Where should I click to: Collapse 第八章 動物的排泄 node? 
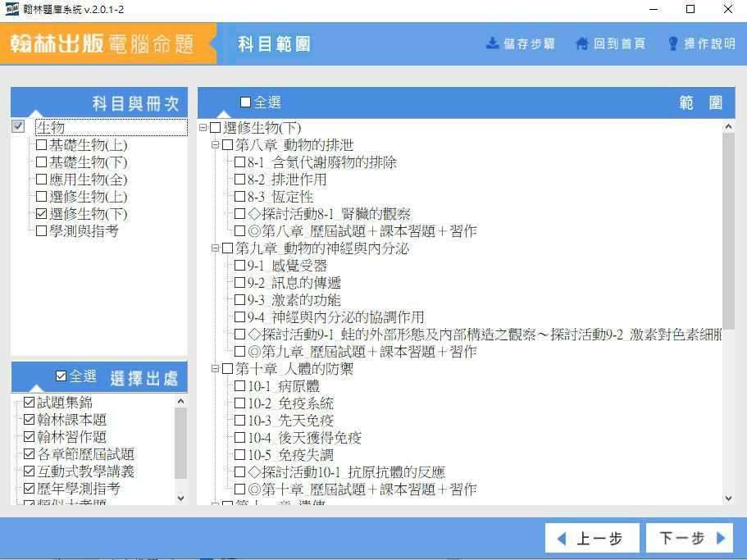pos(216,144)
